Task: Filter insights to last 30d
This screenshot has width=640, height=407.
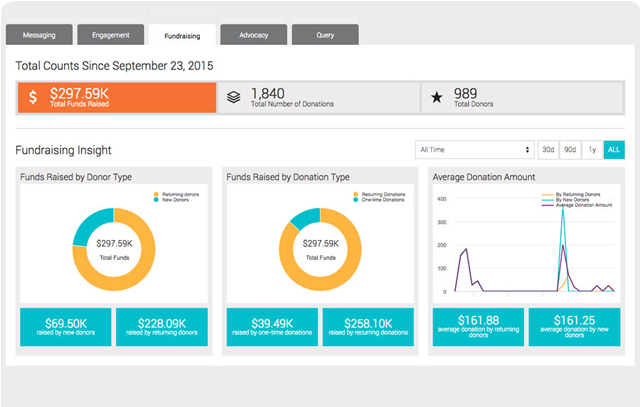Action: point(548,150)
